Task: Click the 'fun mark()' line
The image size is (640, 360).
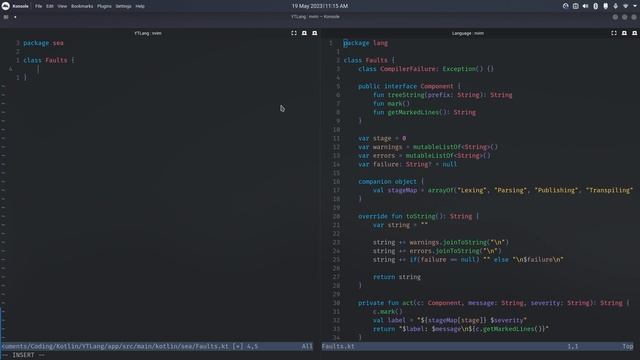Action: click(391, 104)
